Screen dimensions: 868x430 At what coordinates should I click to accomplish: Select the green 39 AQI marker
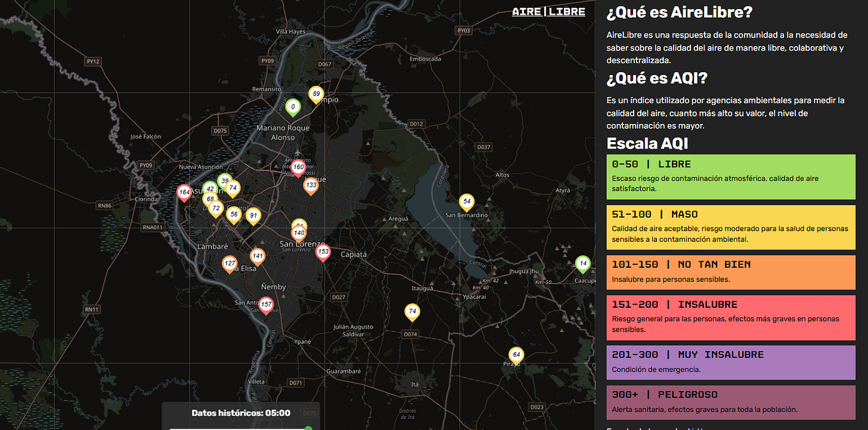tap(224, 181)
